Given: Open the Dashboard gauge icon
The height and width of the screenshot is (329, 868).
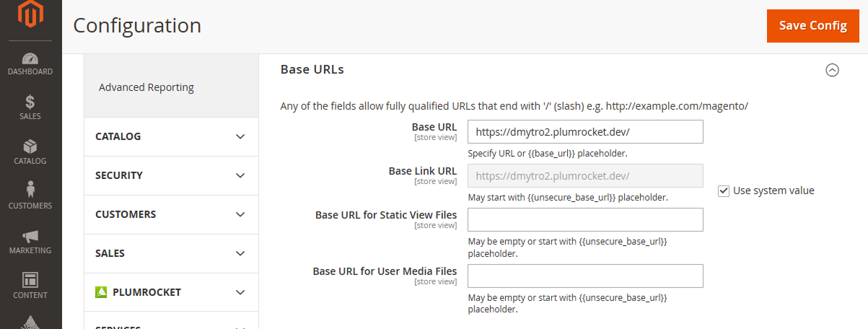Looking at the screenshot, I should coord(30,59).
